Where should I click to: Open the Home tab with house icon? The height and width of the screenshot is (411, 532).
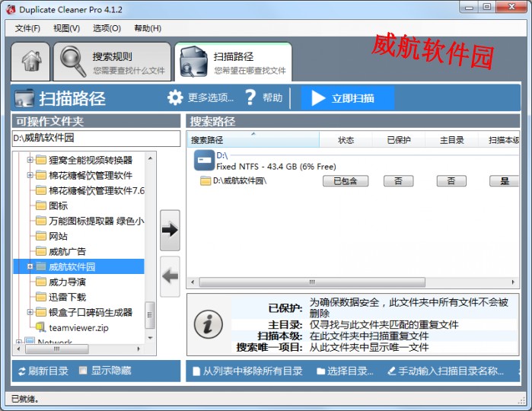coord(30,62)
